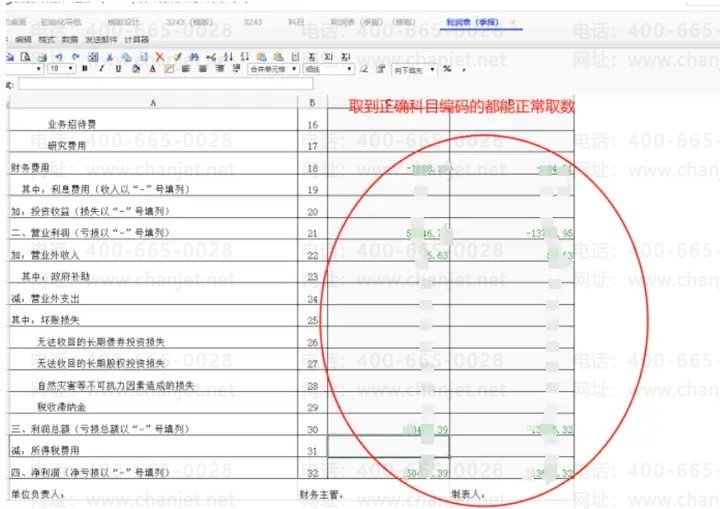Viewport: 720px width, 509px height.
Task: Click the eraser clear icon
Action: [x=364, y=69]
